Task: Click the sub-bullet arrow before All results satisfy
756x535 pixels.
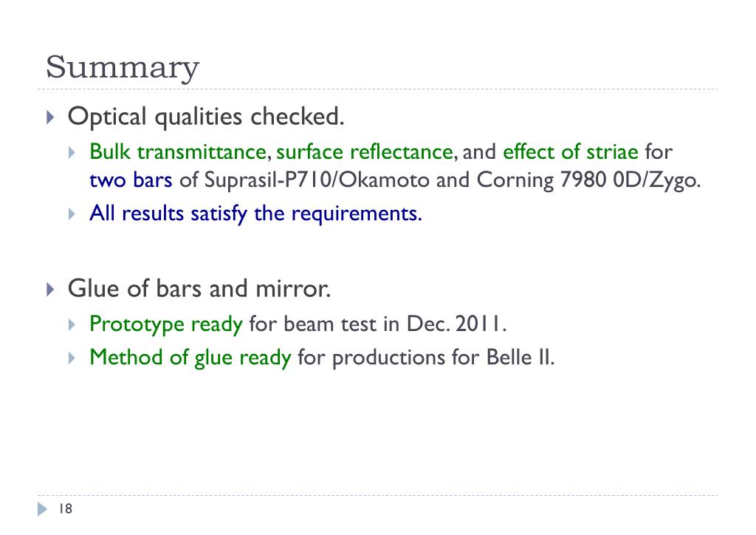Action: coord(72,214)
